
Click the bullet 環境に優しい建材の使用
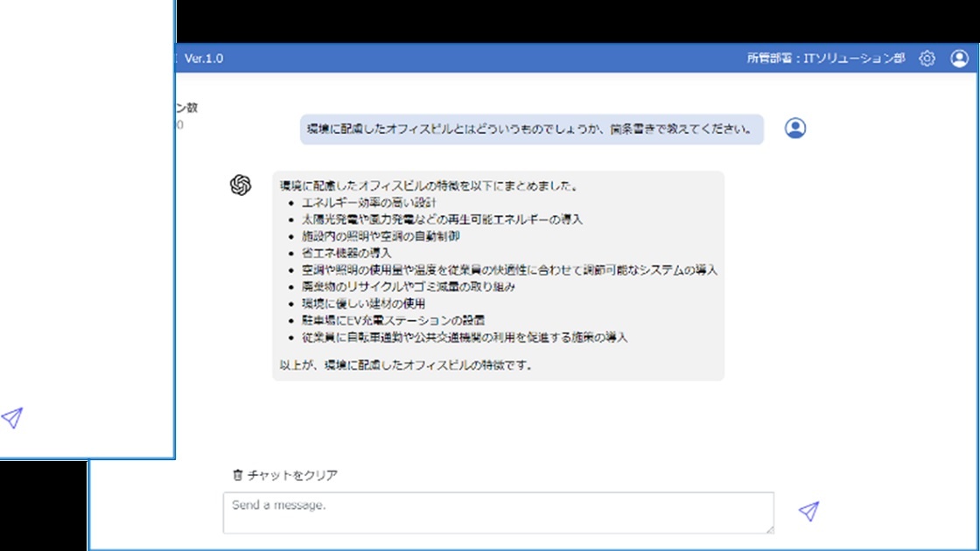[x=363, y=303]
